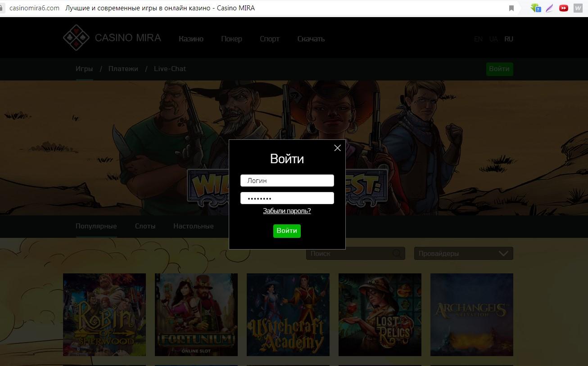Open Live-Chat
Image resolution: width=588 pixels, height=366 pixels.
coord(170,69)
